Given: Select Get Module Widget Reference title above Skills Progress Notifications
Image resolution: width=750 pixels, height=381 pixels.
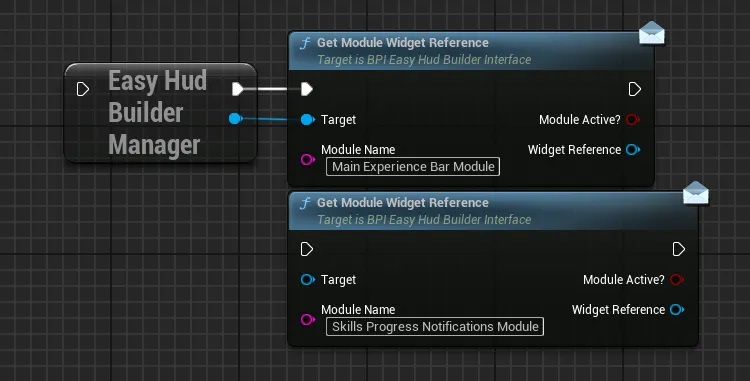Looking at the screenshot, I should tap(403, 203).
